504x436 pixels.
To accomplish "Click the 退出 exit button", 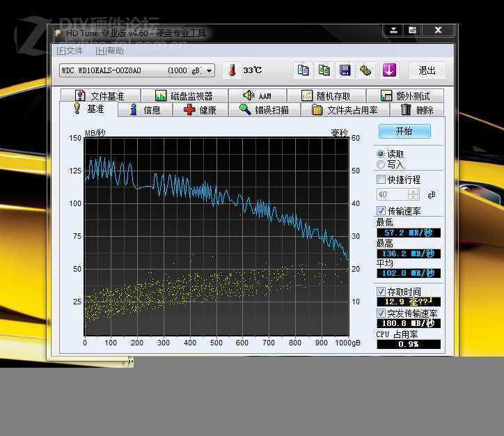I will pos(427,70).
